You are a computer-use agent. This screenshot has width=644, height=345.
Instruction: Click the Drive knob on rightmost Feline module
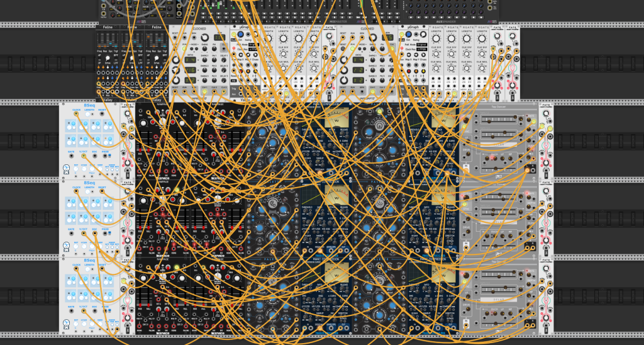click(157, 59)
